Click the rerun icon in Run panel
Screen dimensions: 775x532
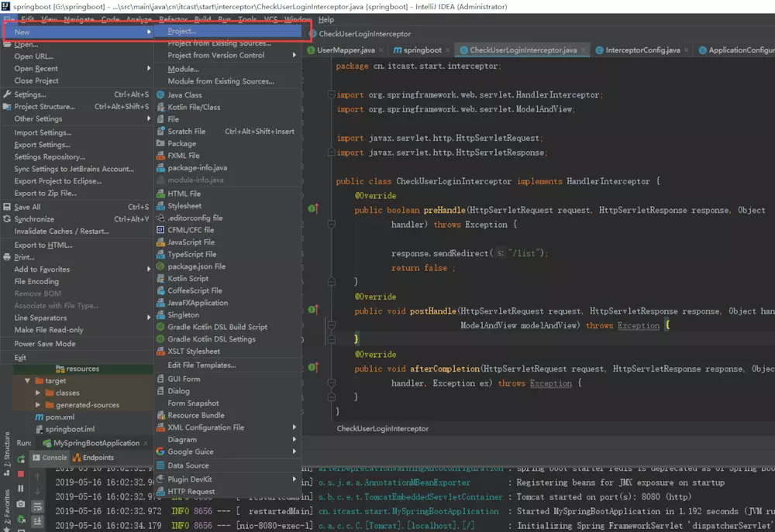[x=21, y=459]
